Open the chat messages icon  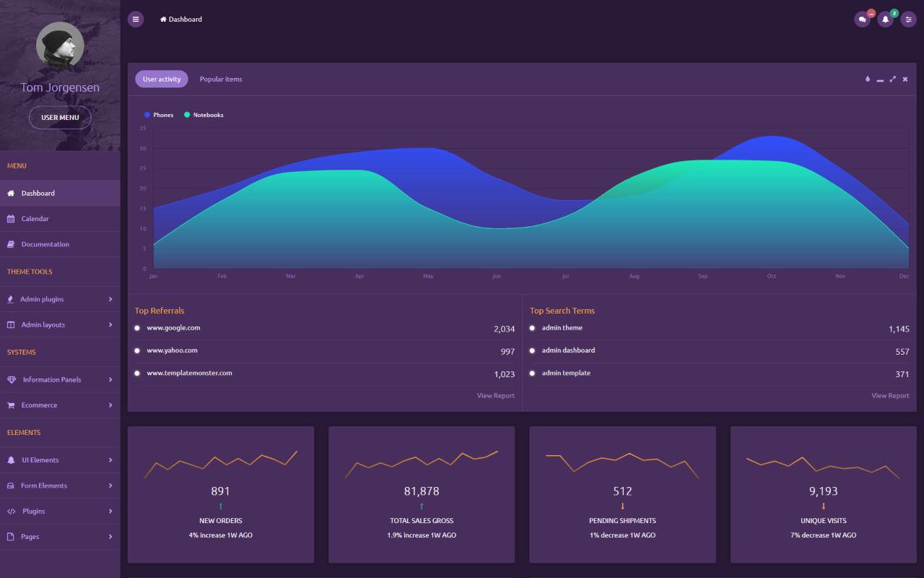tap(862, 20)
